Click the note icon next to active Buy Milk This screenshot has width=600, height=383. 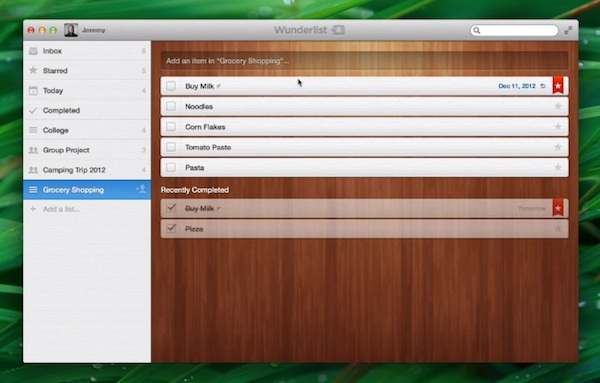coord(218,86)
